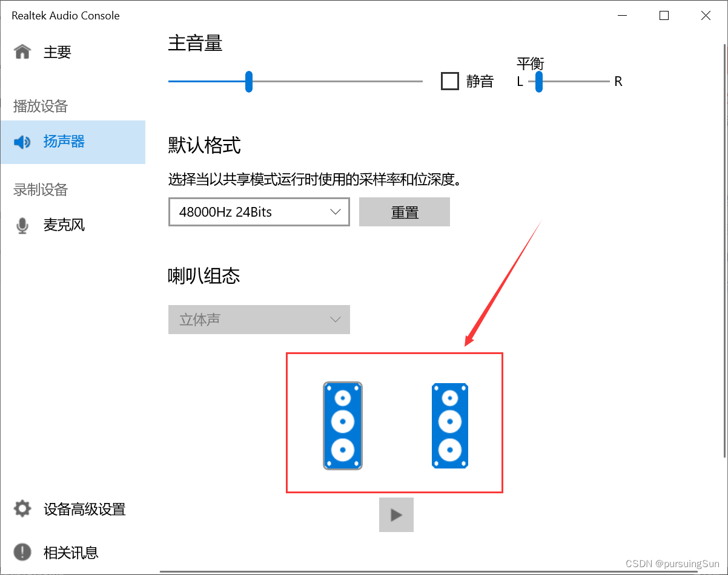Click the exclamation icon beside 相关讯息
Viewport: 728px width, 575px height.
click(x=22, y=552)
